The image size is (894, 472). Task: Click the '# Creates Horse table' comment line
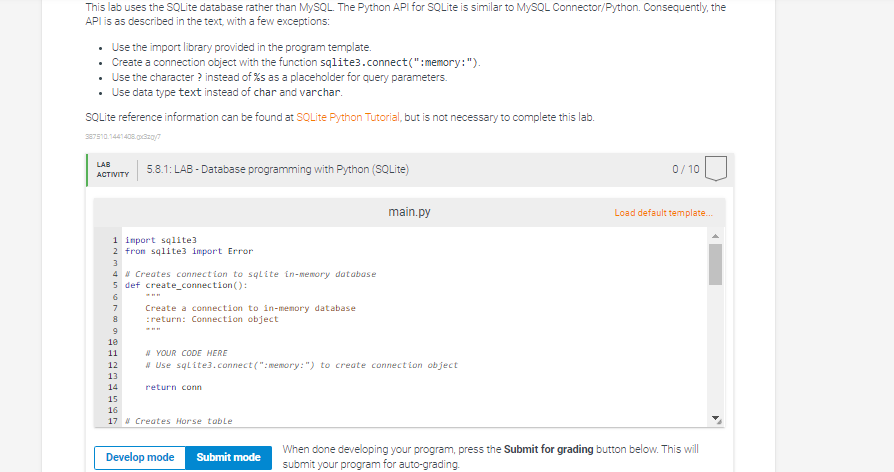point(178,421)
